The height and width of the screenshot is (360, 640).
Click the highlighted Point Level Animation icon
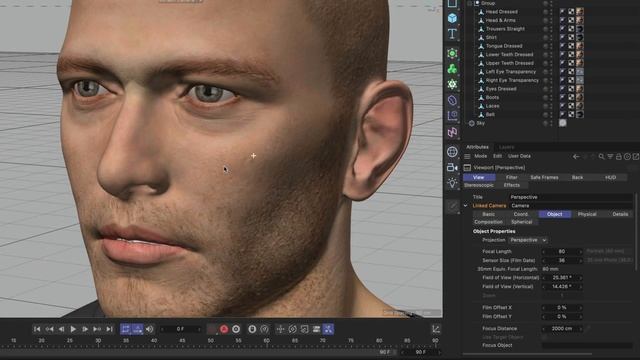click(x=329, y=329)
